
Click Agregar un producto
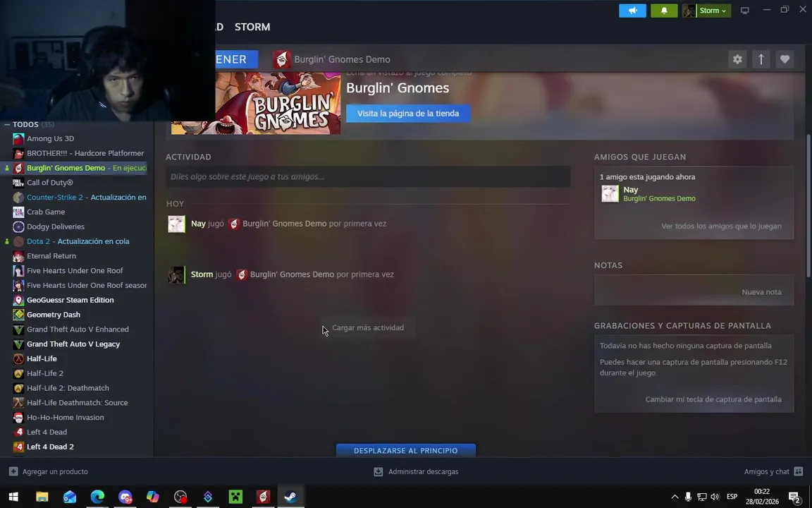[49, 472]
